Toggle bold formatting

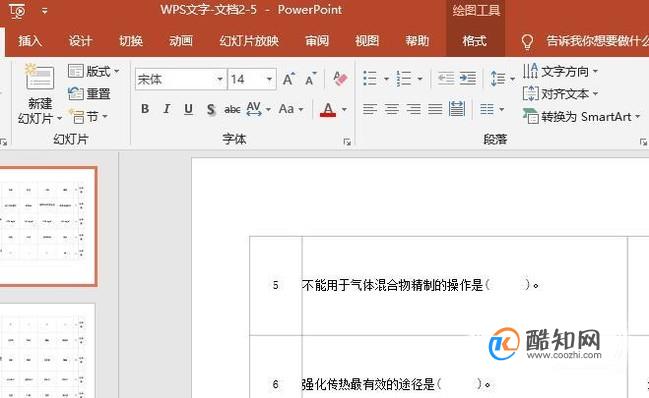(145, 109)
